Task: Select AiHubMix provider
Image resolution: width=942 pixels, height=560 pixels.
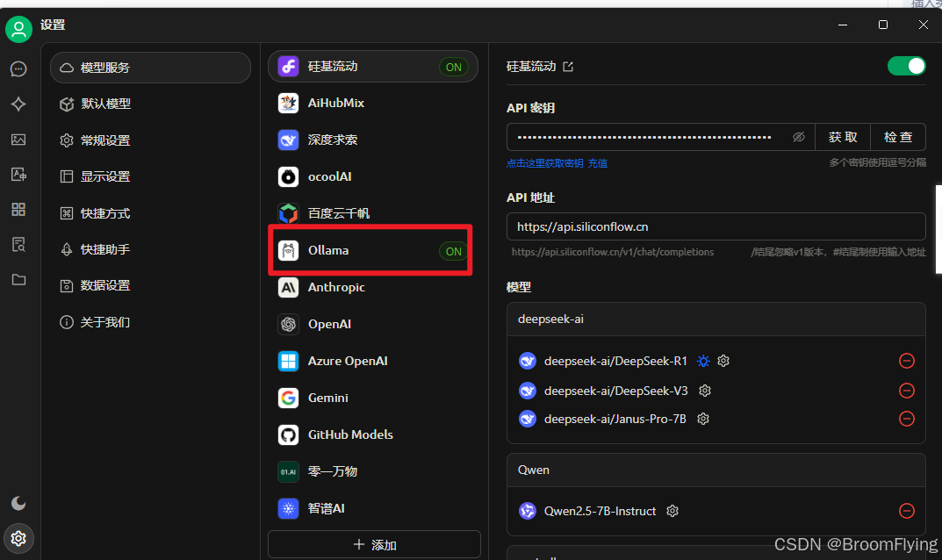Action: click(x=372, y=103)
